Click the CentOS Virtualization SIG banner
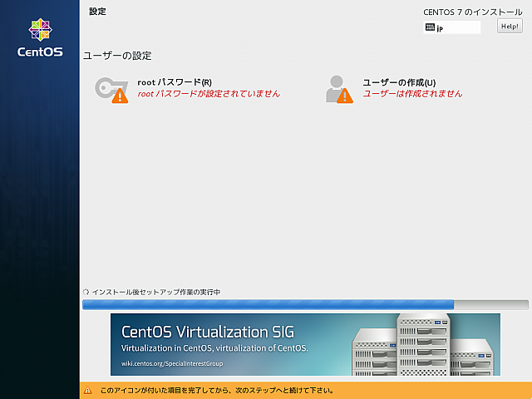The height and width of the screenshot is (399, 532). click(305, 344)
